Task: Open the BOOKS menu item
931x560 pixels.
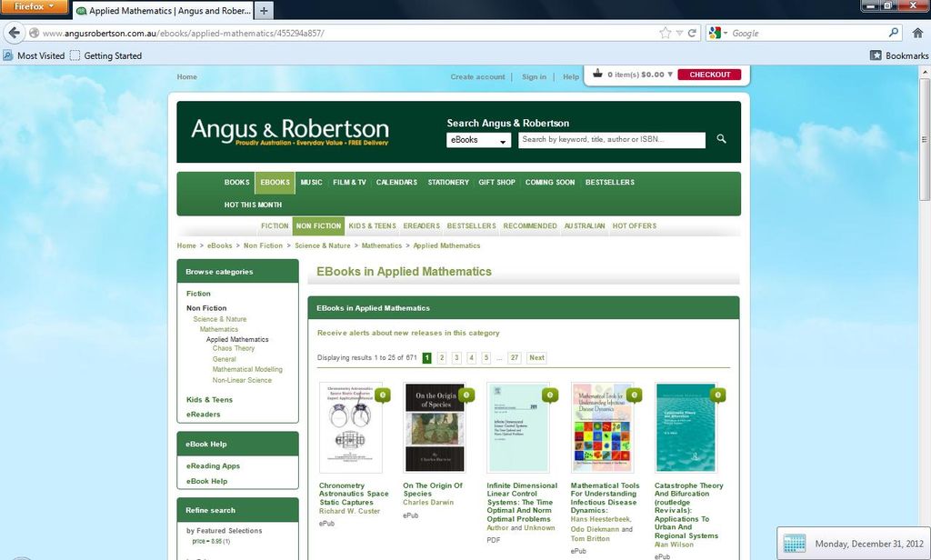Action: pyautogui.click(x=236, y=183)
